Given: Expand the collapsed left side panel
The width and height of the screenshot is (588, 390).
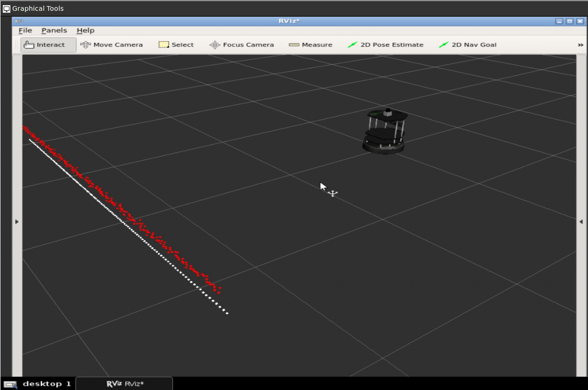Looking at the screenshot, I should [17, 221].
